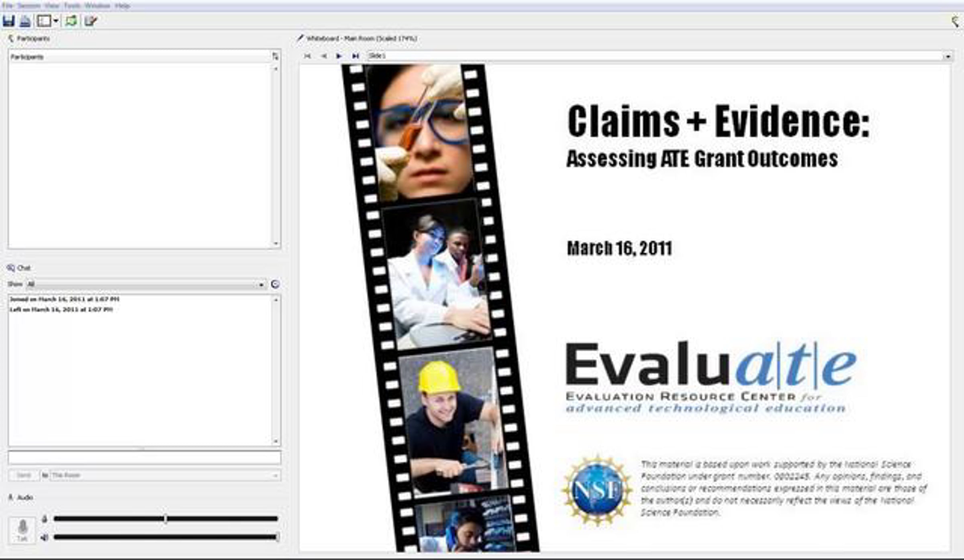Click the EvaluATE logo on the slide
Image resolution: width=964 pixels, height=560 pixels.
[711, 377]
